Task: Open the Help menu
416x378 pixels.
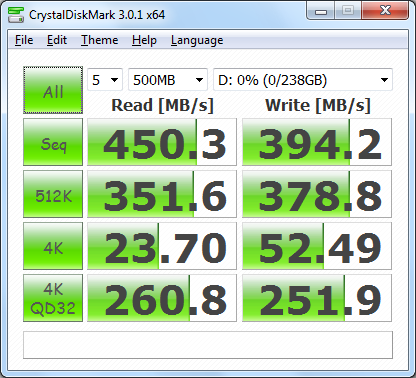Action: pyautogui.click(x=144, y=40)
